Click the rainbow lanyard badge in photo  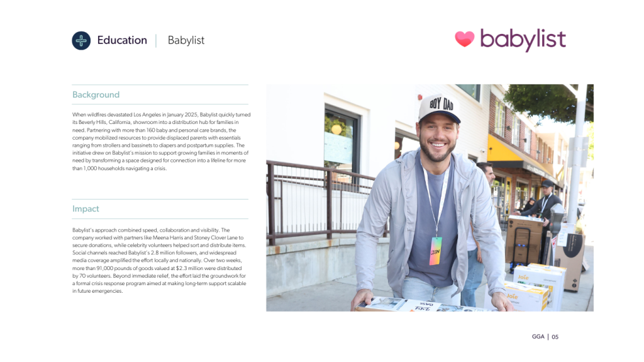436,251
